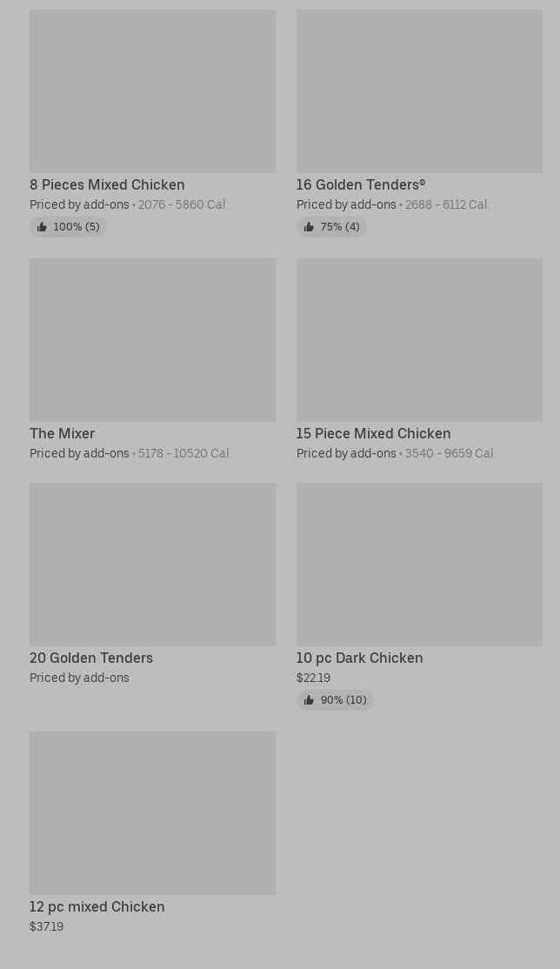560x969 pixels.
Task: Click the 8 Pieces Mixed Chicken title
Action: [107, 184]
